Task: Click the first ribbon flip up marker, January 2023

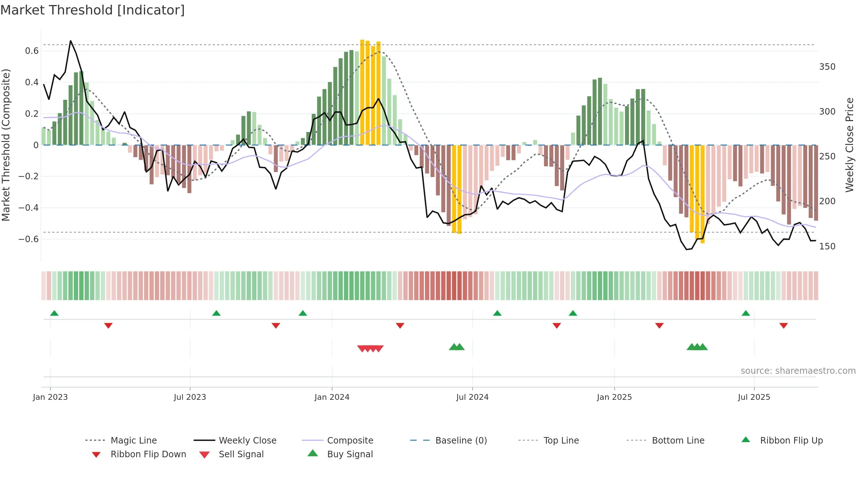Action: click(x=54, y=313)
